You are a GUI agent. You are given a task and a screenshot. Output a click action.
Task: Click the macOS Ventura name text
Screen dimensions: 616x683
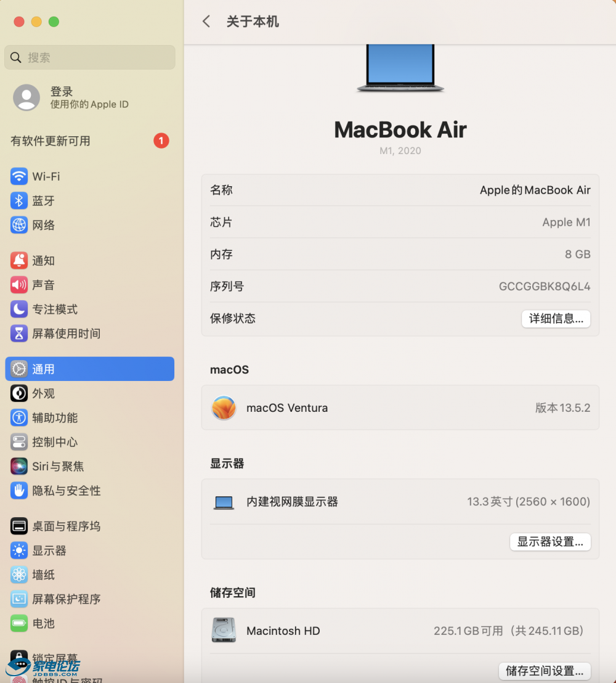point(287,408)
